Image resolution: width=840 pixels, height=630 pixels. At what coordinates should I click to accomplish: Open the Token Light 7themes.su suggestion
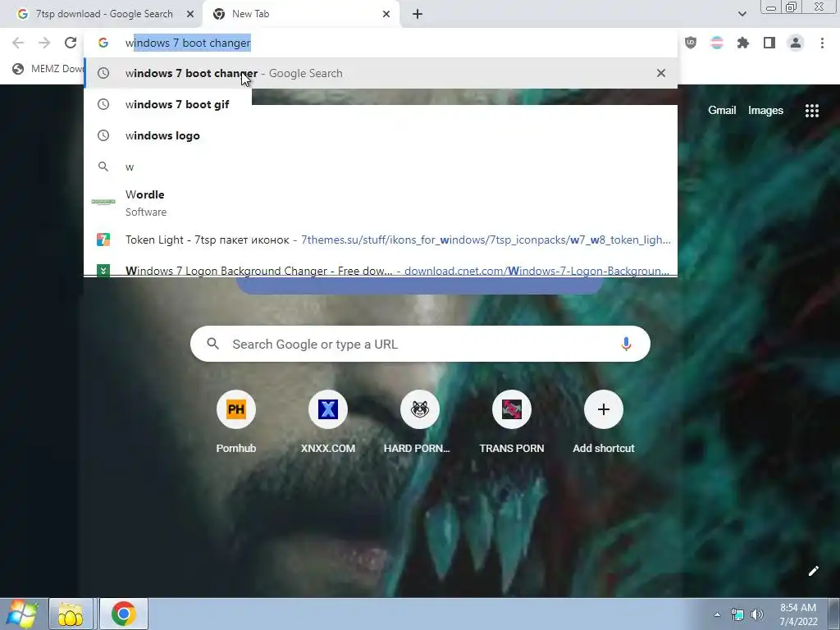(x=381, y=240)
